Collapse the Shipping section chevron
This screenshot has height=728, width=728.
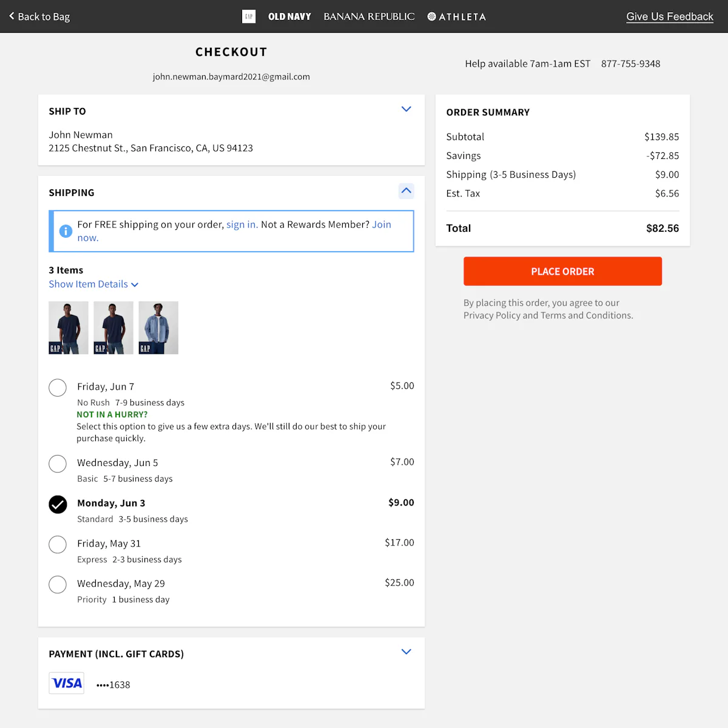point(406,191)
